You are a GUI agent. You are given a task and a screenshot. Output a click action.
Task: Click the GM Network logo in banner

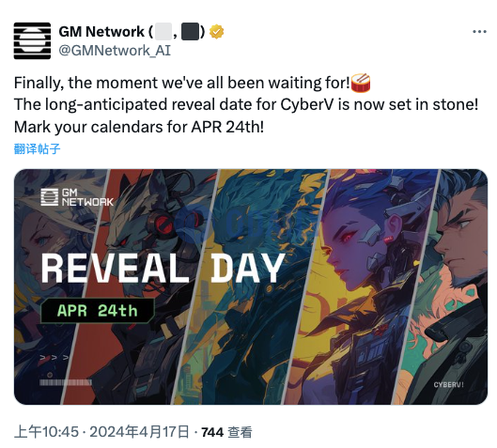(77, 197)
